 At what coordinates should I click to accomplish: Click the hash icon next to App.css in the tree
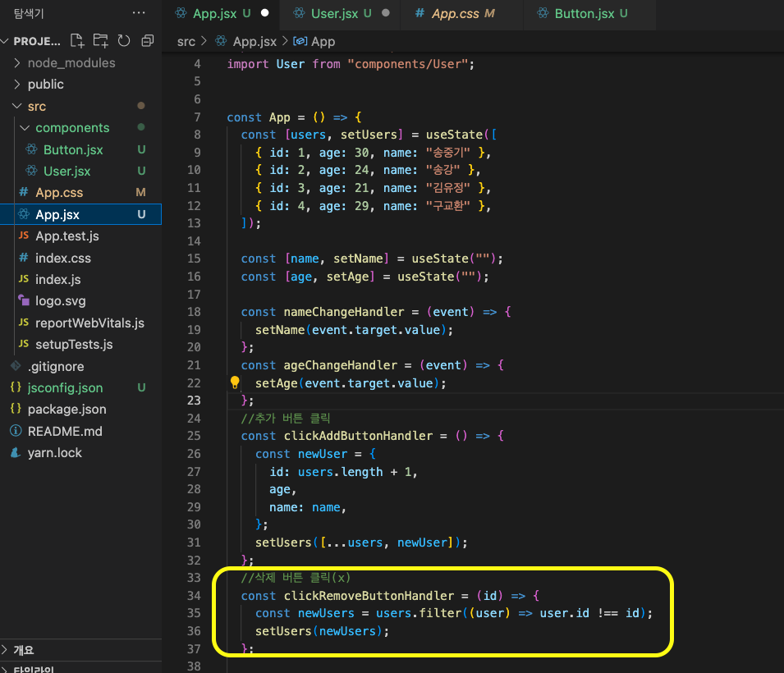(24, 192)
